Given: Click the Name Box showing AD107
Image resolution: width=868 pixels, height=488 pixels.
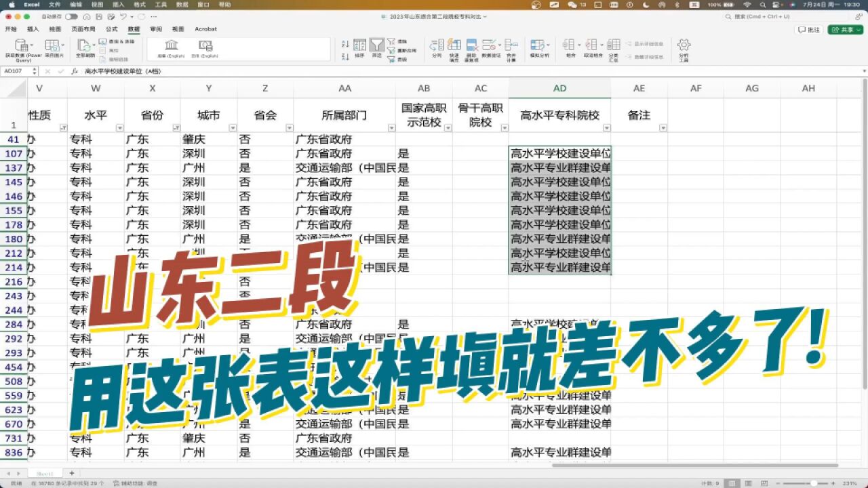Looking at the screenshot, I should [19, 70].
